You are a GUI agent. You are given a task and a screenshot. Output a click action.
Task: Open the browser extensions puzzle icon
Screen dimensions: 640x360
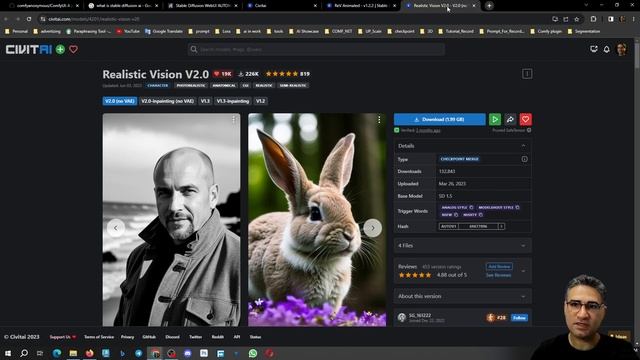point(593,19)
